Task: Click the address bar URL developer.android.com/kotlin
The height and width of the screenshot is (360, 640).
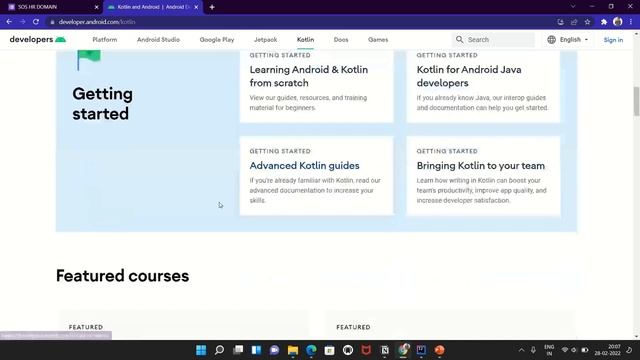Action: (x=97, y=22)
